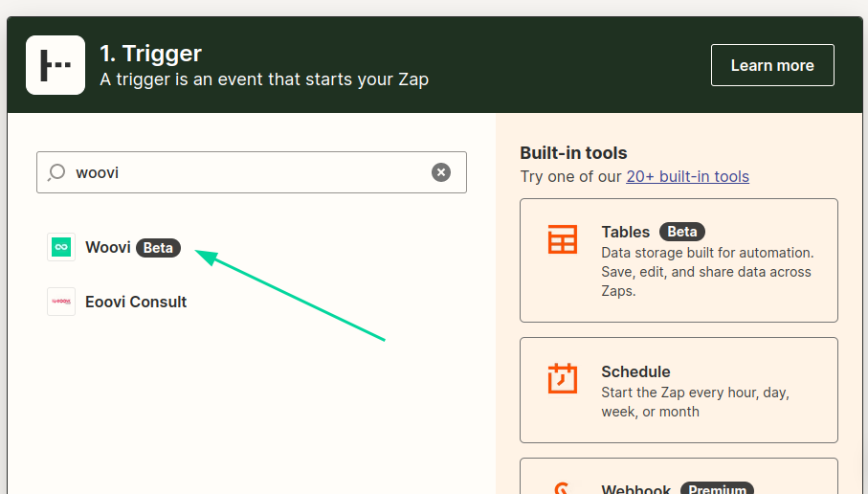Choose the Eoovi Consult text label

(135, 302)
